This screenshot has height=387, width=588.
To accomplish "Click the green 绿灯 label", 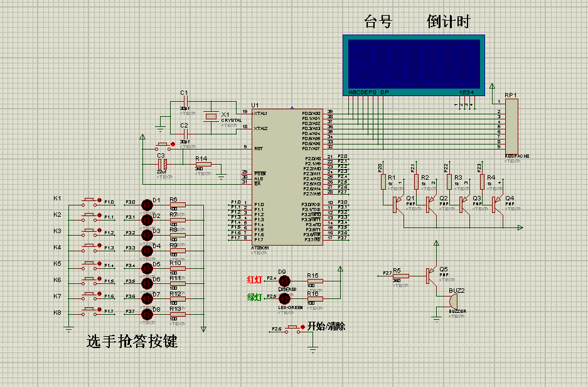I will [254, 297].
